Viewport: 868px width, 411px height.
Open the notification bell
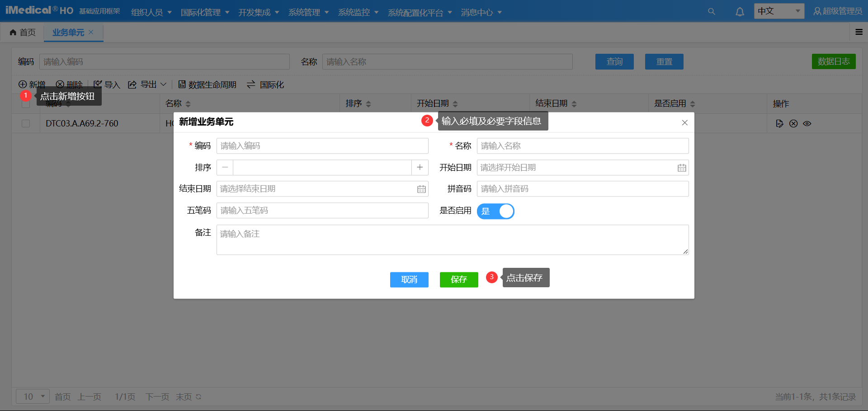pos(740,12)
